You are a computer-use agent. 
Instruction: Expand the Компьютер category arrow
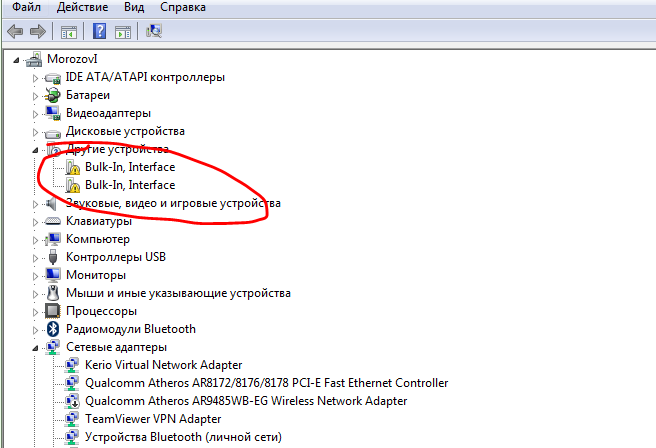coord(36,240)
